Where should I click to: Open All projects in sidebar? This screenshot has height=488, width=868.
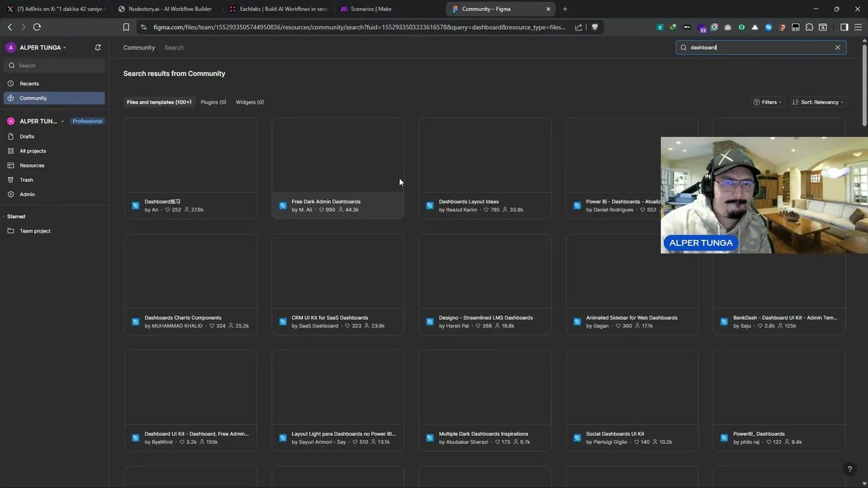[54, 151]
